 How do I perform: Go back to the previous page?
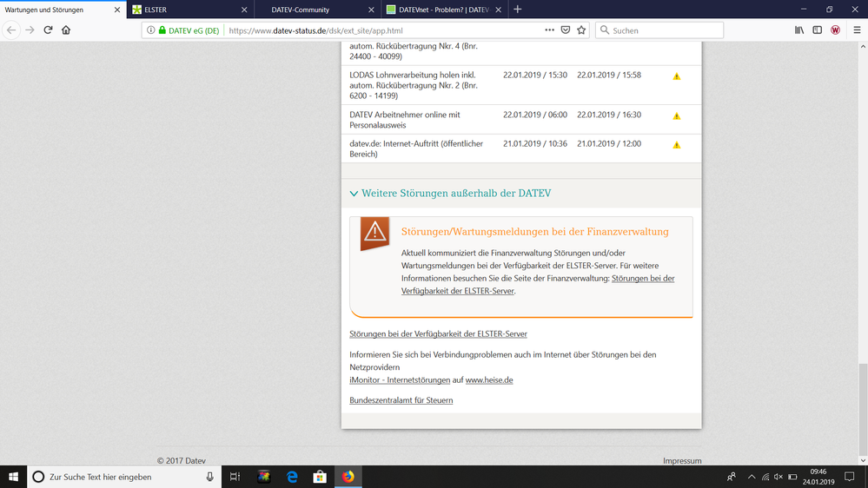tap(11, 30)
